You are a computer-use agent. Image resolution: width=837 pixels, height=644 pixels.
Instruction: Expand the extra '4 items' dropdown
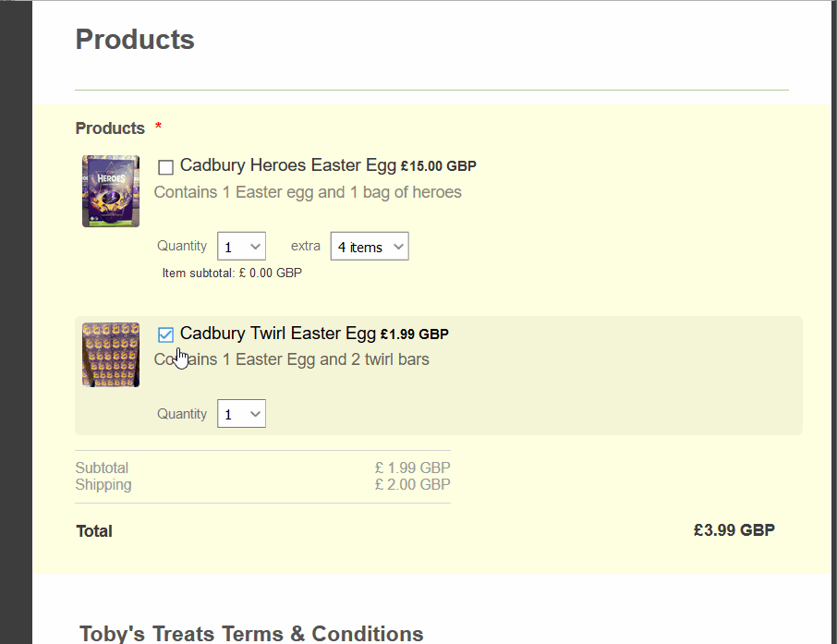(x=370, y=247)
